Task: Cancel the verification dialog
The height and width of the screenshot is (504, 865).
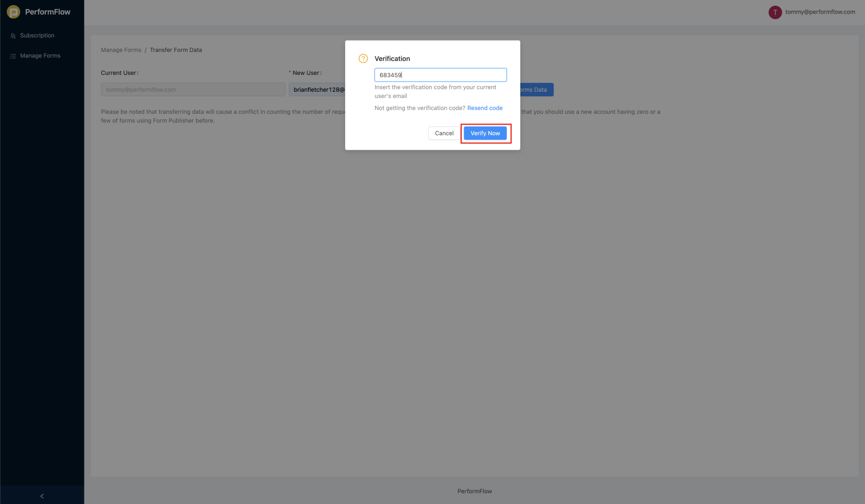Action: pyautogui.click(x=444, y=133)
